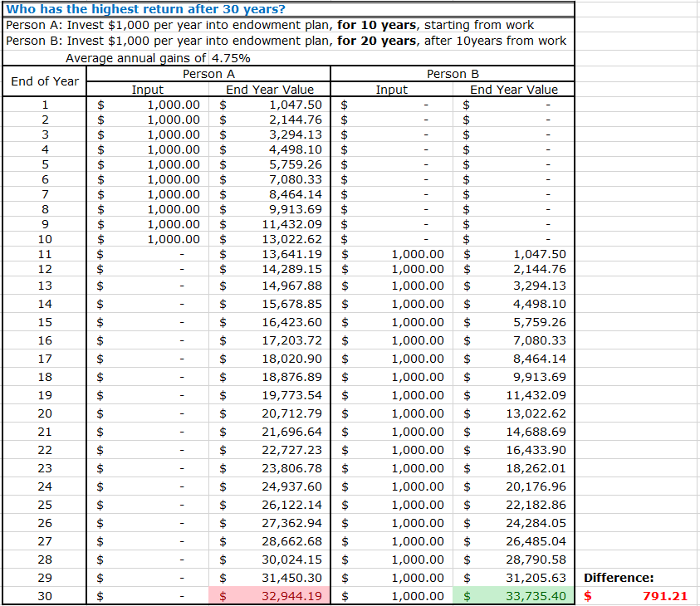Click the red 791.21 difference value
Screen dimensions: 700x606
point(656,596)
